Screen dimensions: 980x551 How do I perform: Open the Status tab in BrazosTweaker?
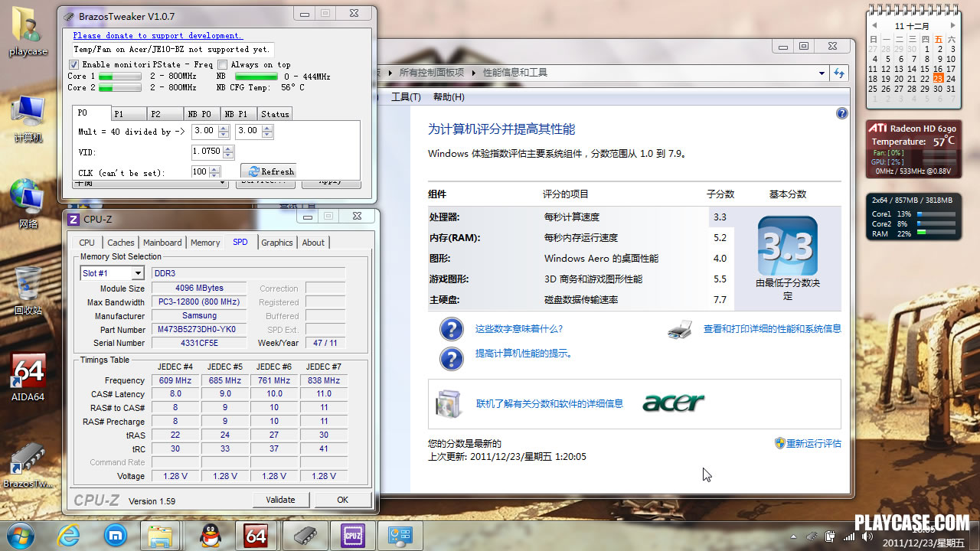pyautogui.click(x=275, y=114)
